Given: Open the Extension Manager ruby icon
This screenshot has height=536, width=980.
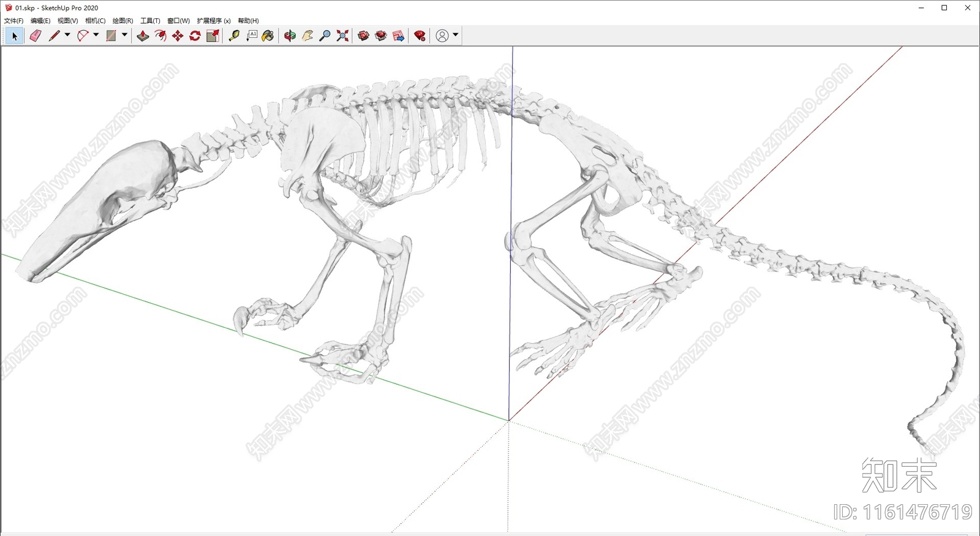Looking at the screenshot, I should (x=420, y=36).
